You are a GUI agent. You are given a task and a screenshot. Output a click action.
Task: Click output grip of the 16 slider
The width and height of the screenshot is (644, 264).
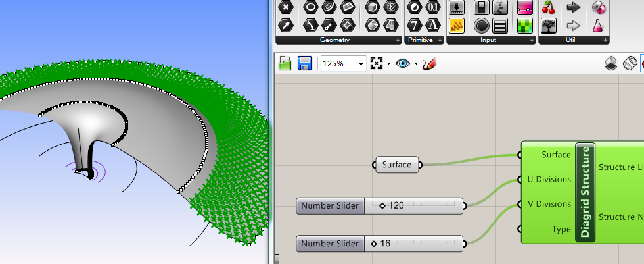(x=465, y=244)
